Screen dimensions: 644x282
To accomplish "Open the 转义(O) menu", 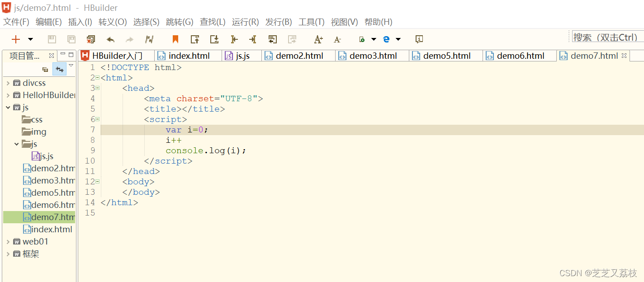I will click(113, 22).
